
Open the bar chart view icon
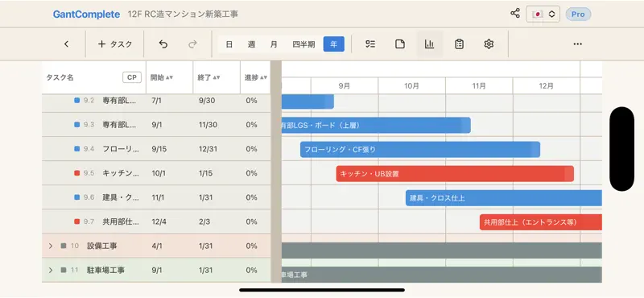(430, 44)
